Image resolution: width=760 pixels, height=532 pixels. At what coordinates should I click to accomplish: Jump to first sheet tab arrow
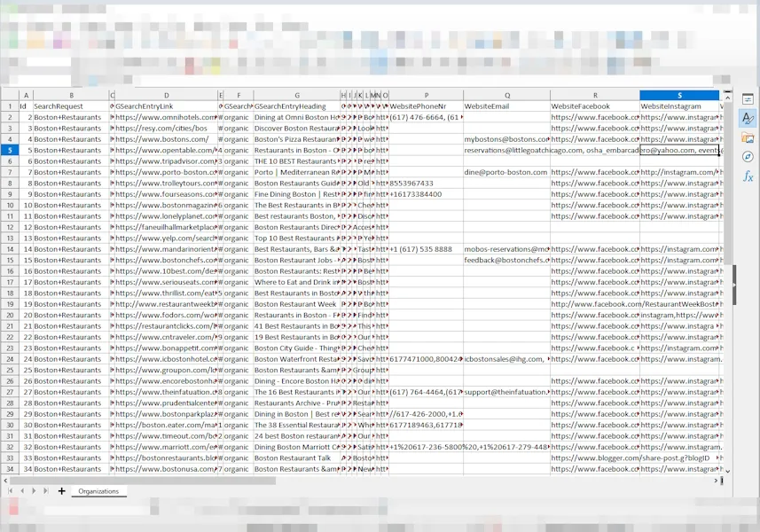pos(11,490)
